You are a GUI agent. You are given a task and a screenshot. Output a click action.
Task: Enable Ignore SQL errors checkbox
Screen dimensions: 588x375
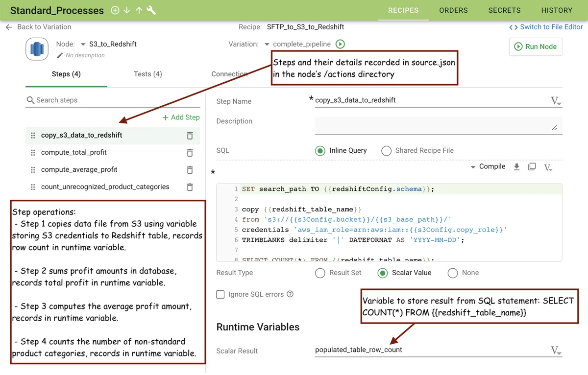click(x=220, y=294)
